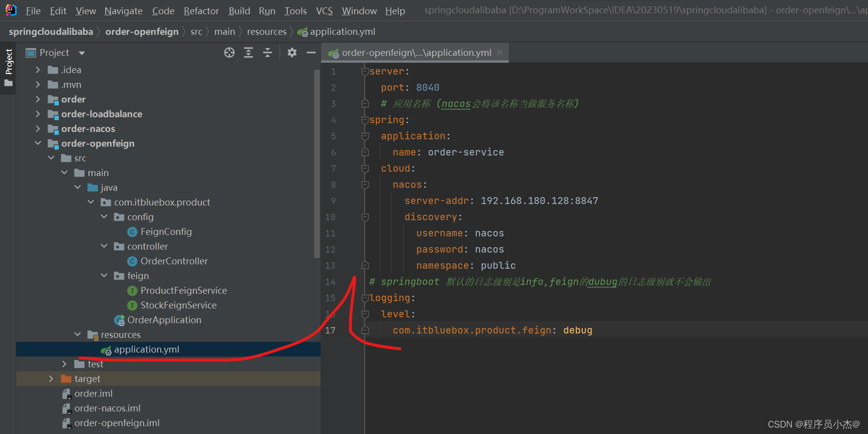Collapse the order-openfeign module
Viewport: 868px width, 434px height.
[x=38, y=143]
